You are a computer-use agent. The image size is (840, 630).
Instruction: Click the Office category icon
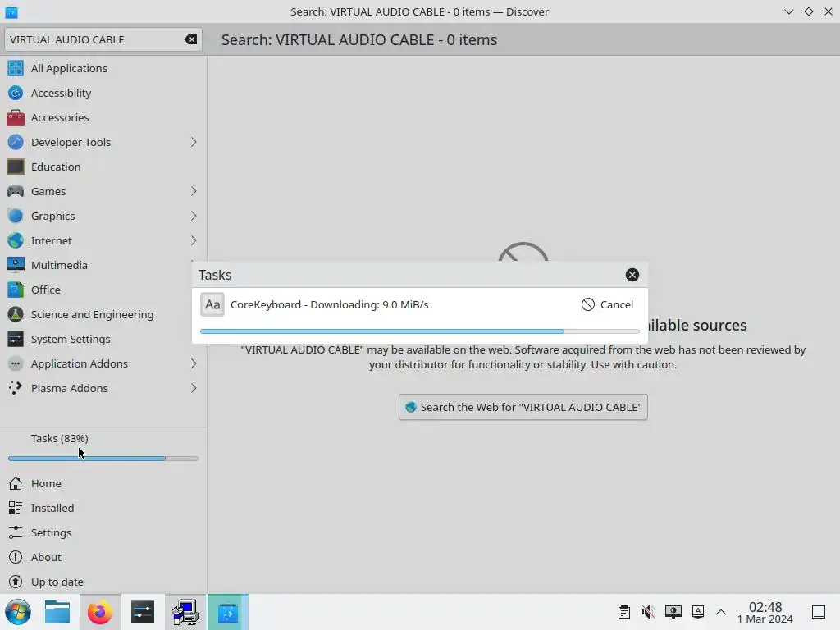coord(16,290)
